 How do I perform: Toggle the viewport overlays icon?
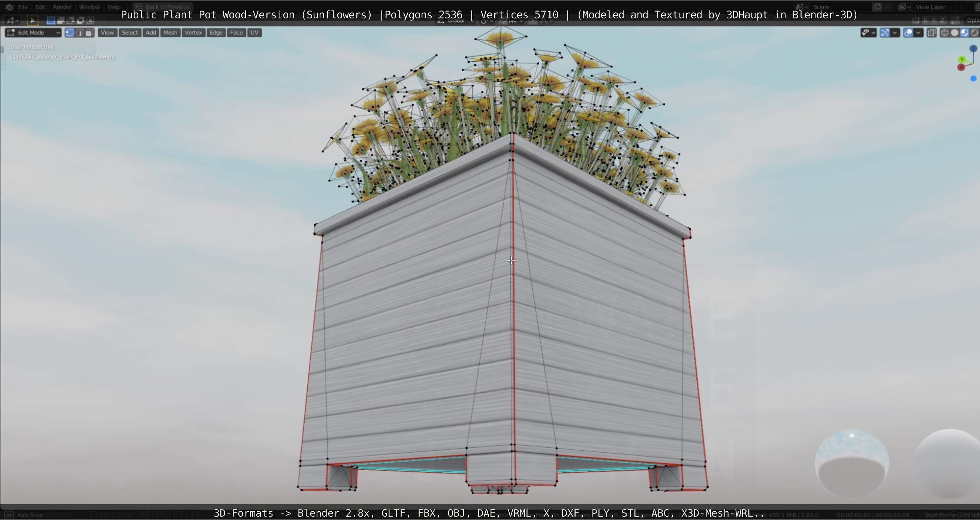coord(908,33)
